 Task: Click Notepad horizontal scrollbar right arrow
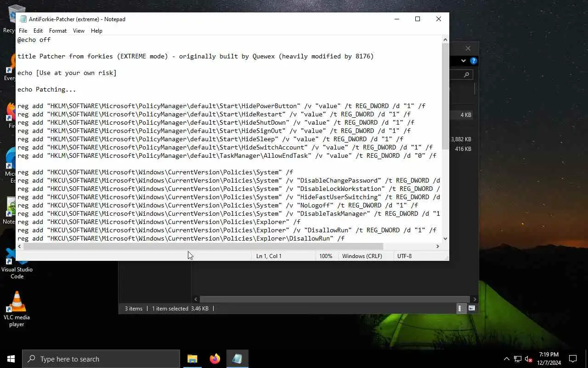tap(437, 247)
